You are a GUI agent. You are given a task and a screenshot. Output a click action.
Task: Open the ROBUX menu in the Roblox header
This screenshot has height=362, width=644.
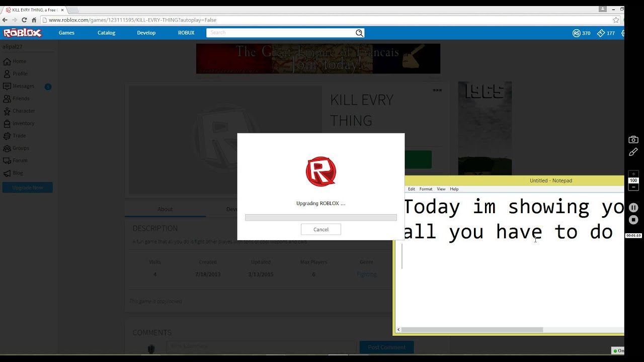(186, 33)
